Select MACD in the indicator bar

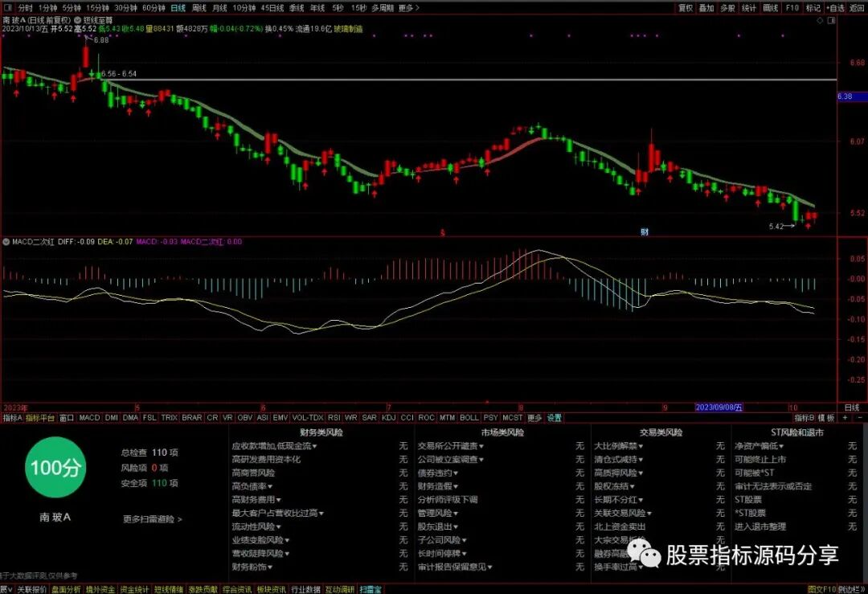(x=89, y=417)
